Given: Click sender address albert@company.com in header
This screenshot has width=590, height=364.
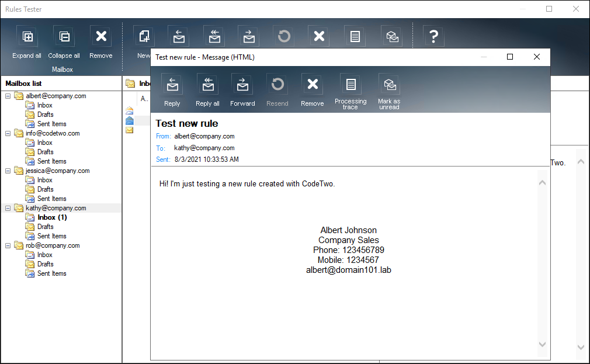Looking at the screenshot, I should coord(204,136).
